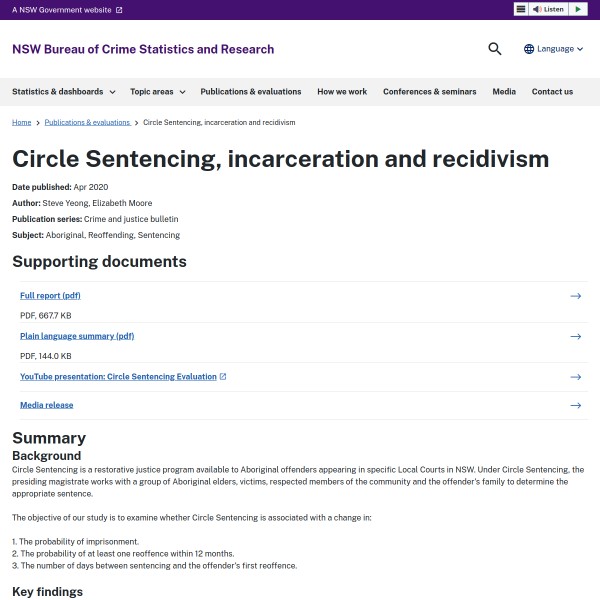Click NSW Bureau of Crime Statistics site title
The width and height of the screenshot is (600, 600).
tap(143, 49)
